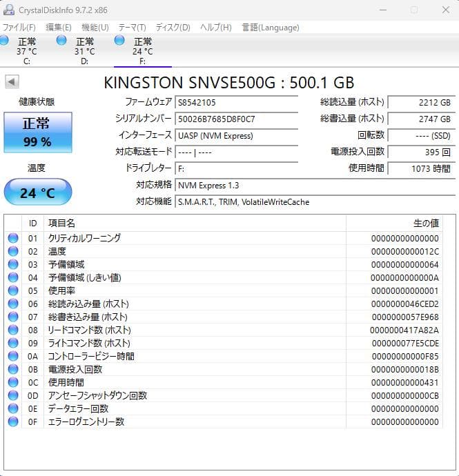
Task: Click the serial number field 50026B7685D8F0C7
Action: [236, 119]
